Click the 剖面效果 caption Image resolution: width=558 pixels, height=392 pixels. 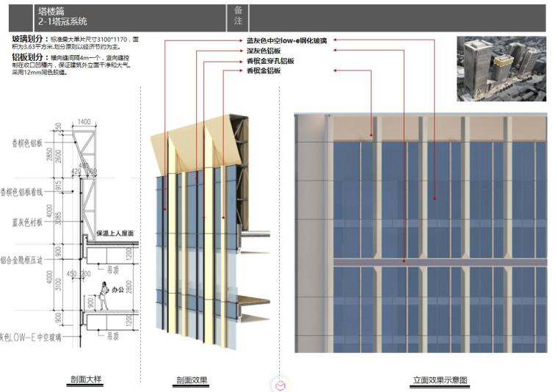pos(192,380)
